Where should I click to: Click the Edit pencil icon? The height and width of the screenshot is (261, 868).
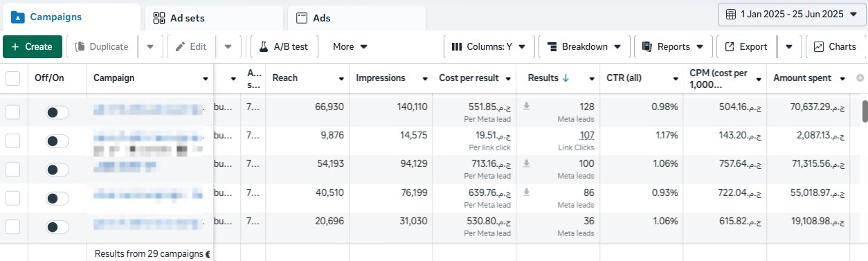tap(181, 47)
